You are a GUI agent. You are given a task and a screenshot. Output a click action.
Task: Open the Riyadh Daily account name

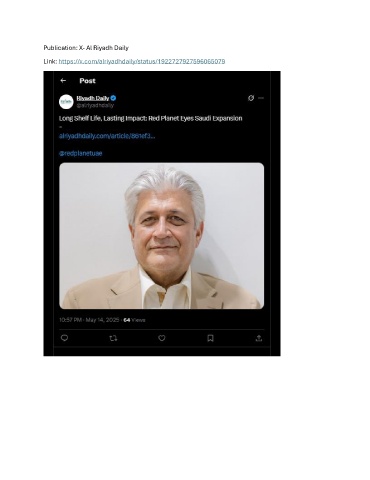click(93, 98)
